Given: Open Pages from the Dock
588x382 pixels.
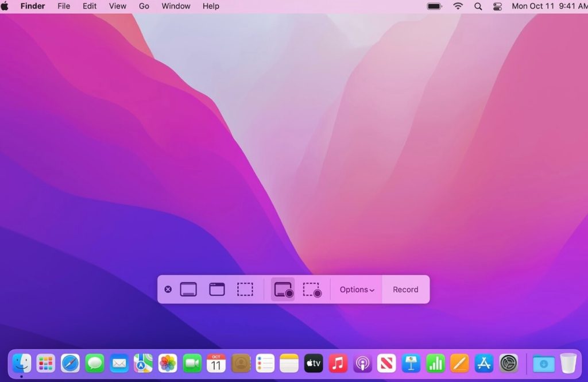Looking at the screenshot, I should (x=460, y=363).
